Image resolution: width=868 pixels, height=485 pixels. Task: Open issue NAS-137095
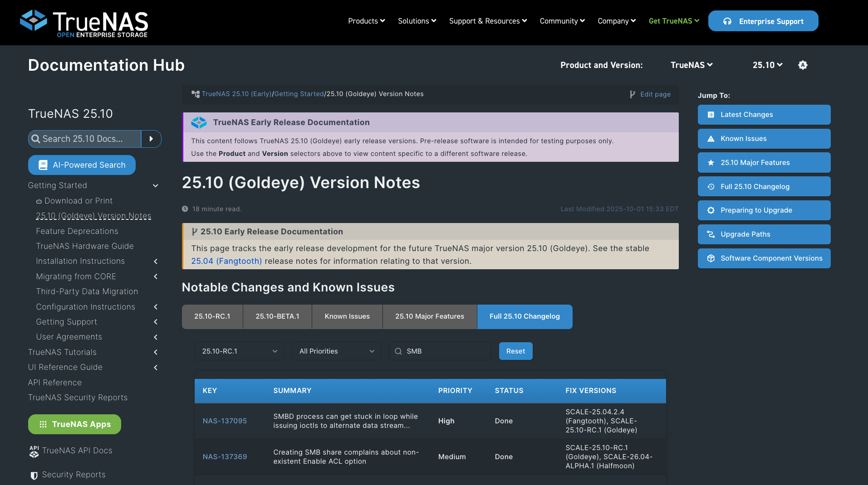[x=225, y=421]
